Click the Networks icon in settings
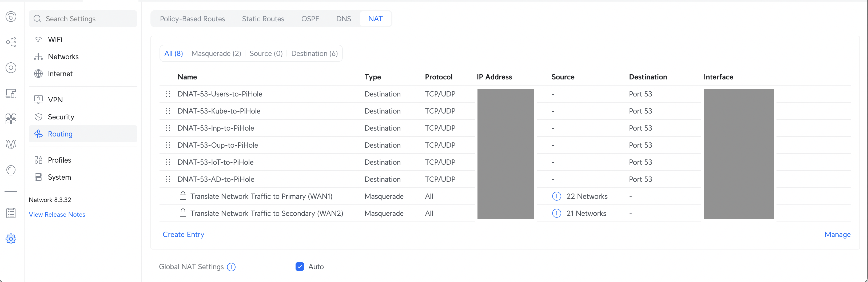This screenshot has width=868, height=282. tap(38, 57)
